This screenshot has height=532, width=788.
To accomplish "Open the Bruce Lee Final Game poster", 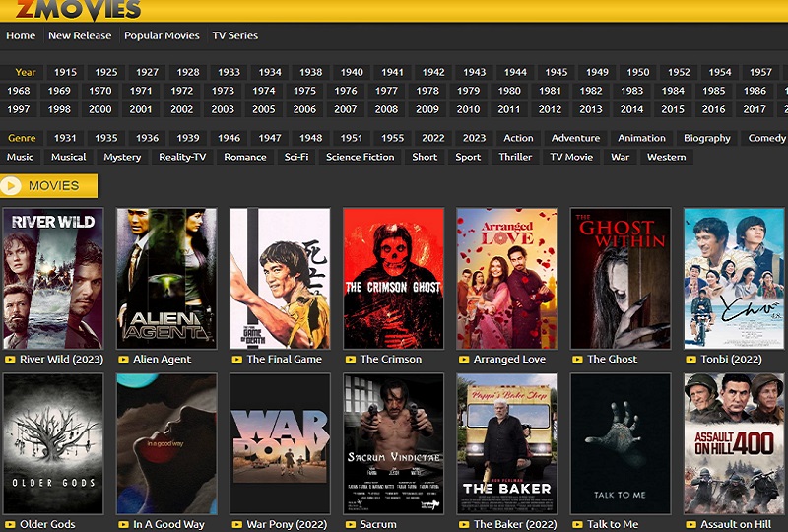I will [x=281, y=279].
